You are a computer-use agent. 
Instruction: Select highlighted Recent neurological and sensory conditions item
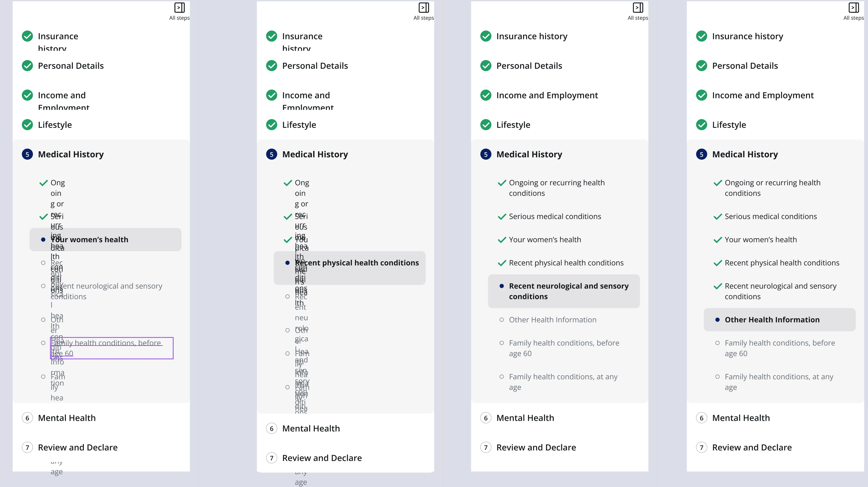(x=564, y=291)
